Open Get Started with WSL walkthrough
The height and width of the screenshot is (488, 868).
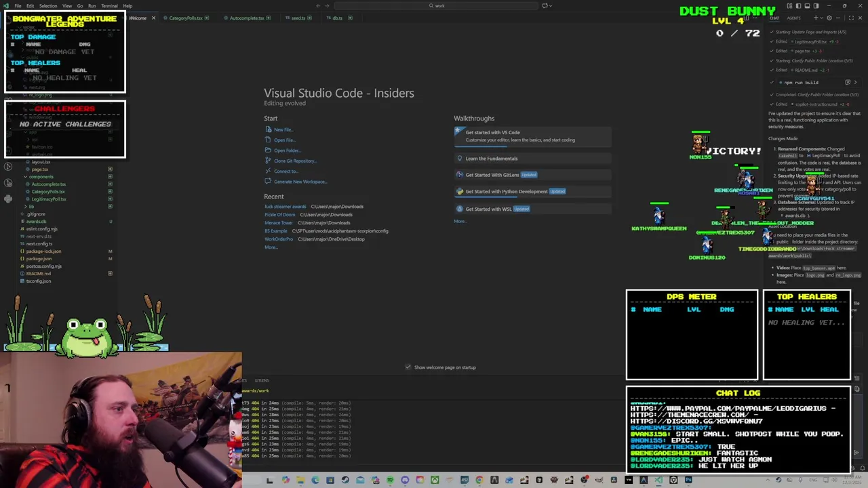pos(533,209)
